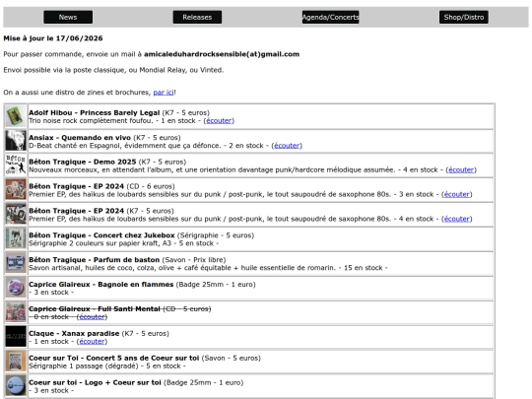Select the Mondial Relay shipping info line

click(x=113, y=70)
